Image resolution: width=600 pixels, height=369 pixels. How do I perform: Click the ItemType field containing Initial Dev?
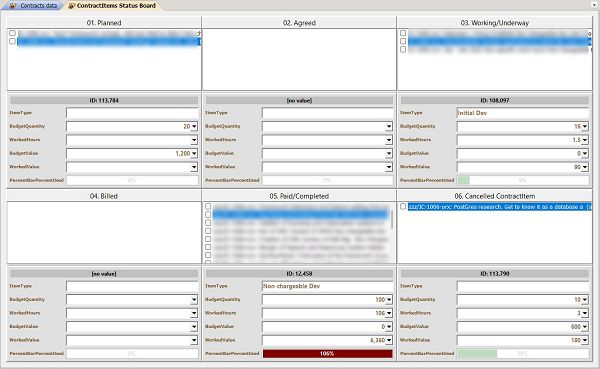click(522, 113)
